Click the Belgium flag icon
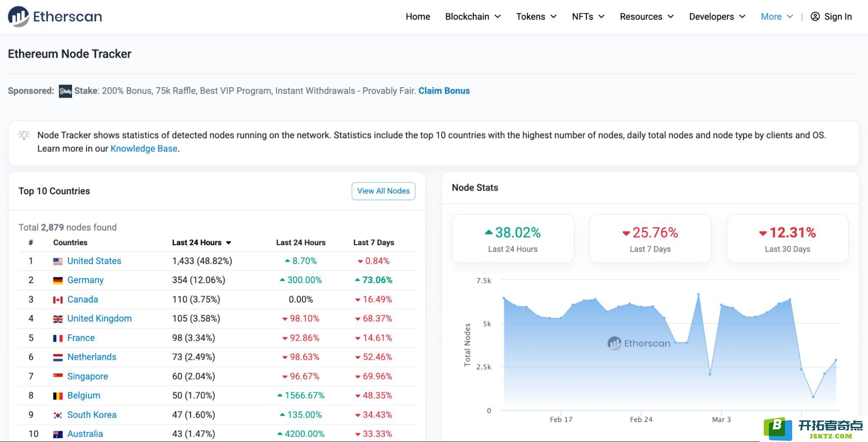The width and height of the screenshot is (868, 442). point(58,396)
